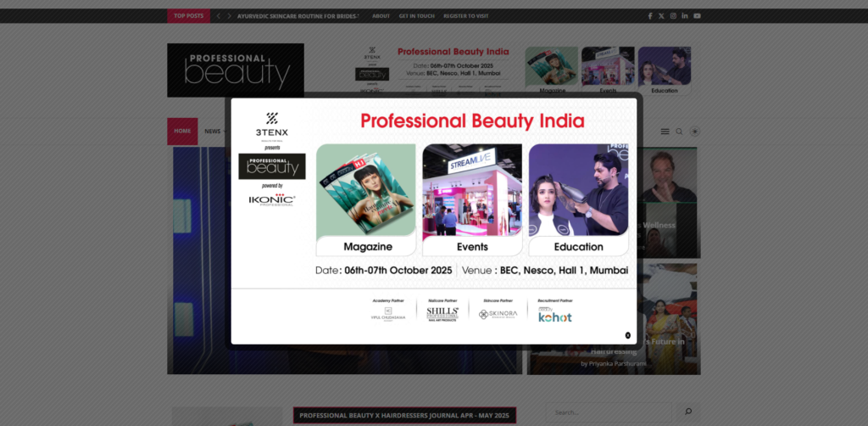Click the header banner Magazine thumbnail
Image resolution: width=868 pixels, height=426 pixels.
click(x=552, y=70)
